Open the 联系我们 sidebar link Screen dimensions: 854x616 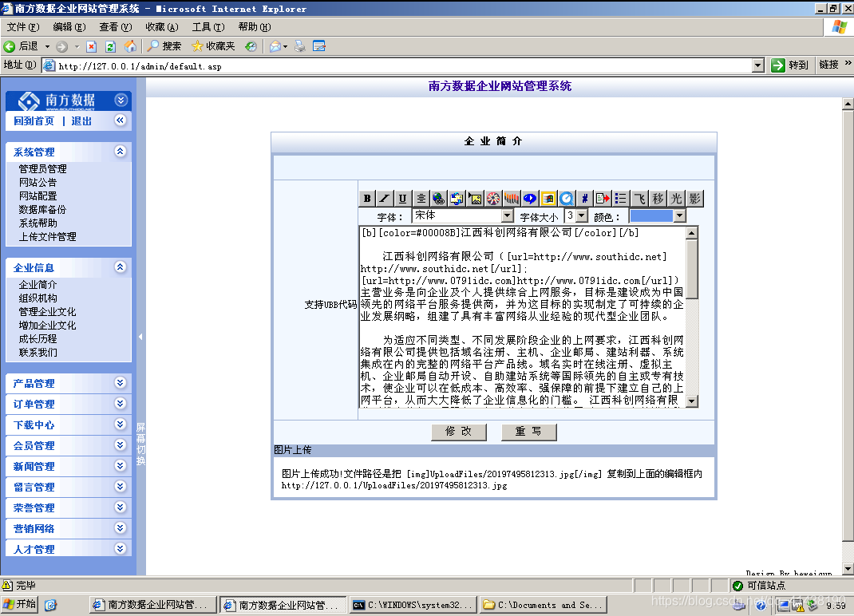click(x=38, y=353)
